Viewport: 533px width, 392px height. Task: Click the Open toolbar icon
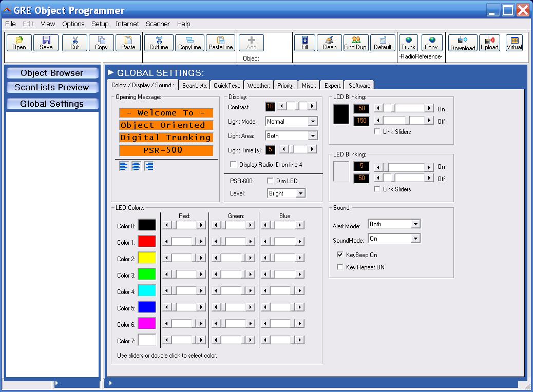[20, 43]
